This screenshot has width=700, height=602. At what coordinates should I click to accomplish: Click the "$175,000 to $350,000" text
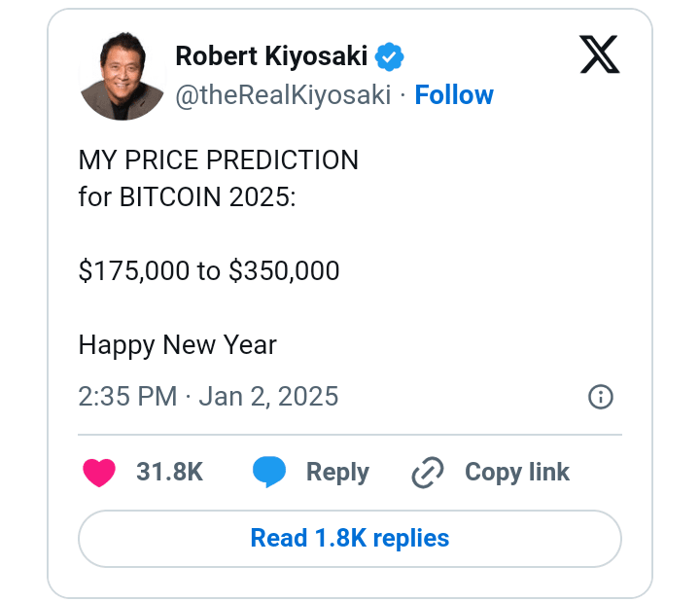click(209, 270)
